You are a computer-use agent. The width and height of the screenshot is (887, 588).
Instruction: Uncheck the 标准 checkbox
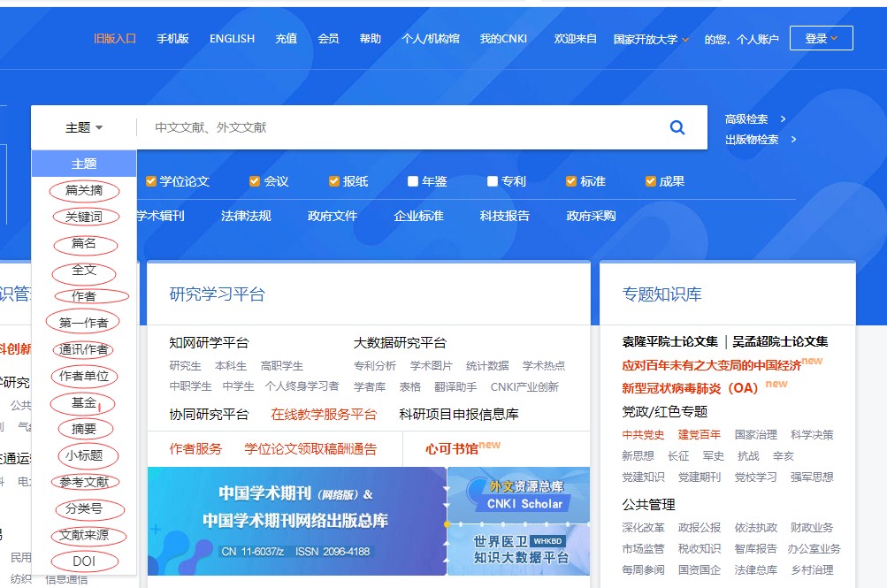click(571, 181)
